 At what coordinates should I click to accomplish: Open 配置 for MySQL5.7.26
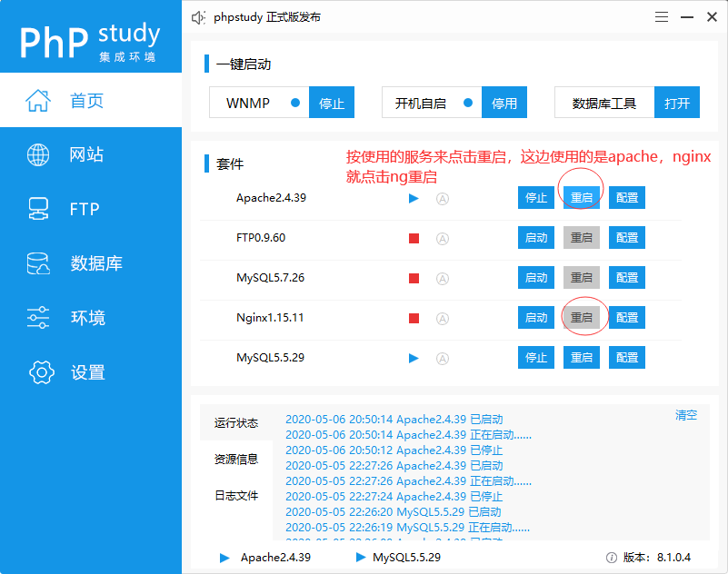(x=626, y=278)
